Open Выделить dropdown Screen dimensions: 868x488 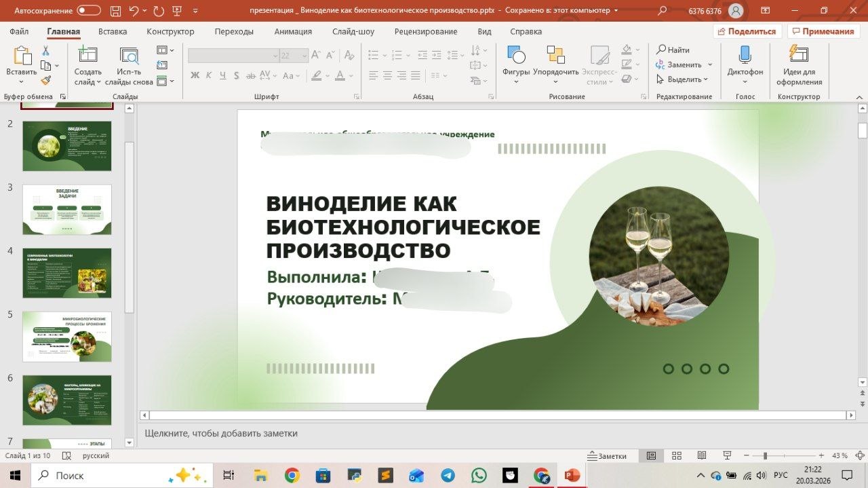(x=682, y=79)
